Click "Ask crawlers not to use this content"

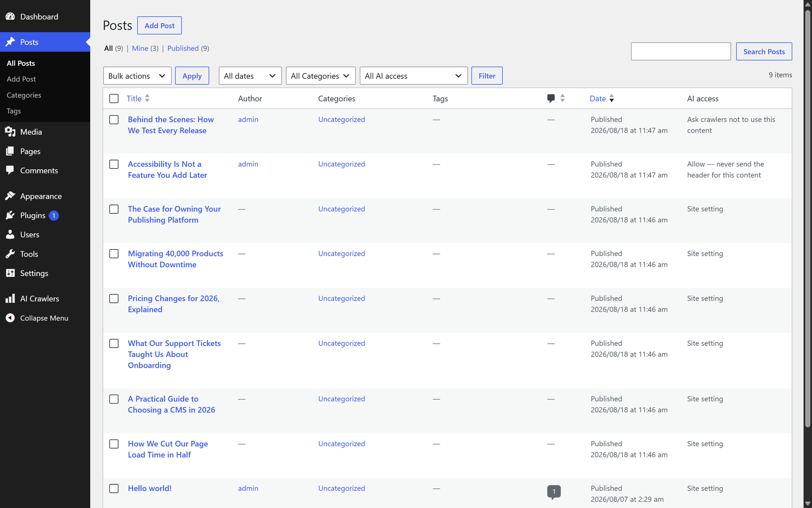(731, 125)
